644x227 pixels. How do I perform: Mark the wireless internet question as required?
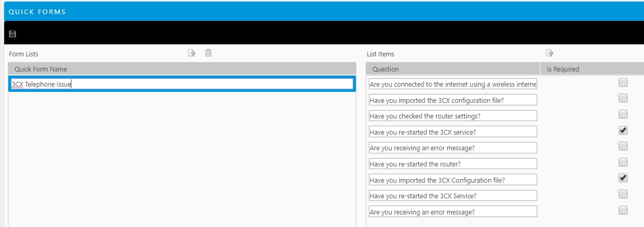(x=623, y=82)
